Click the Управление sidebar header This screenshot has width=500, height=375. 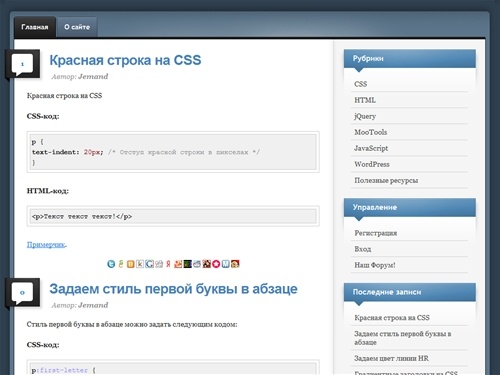[410, 207]
